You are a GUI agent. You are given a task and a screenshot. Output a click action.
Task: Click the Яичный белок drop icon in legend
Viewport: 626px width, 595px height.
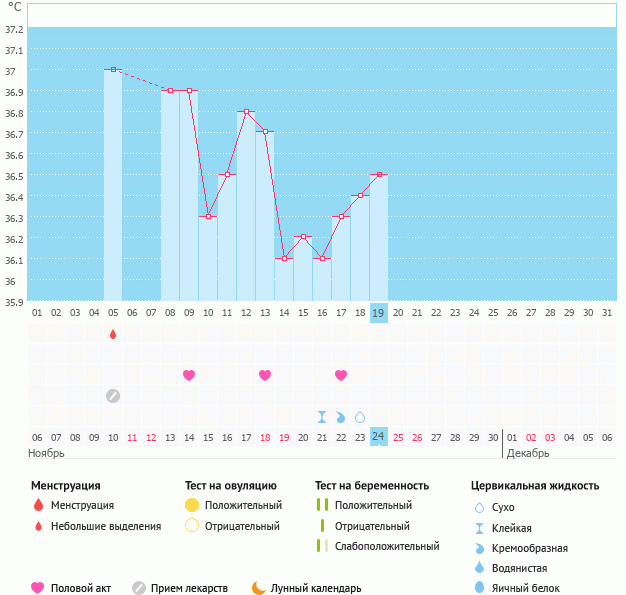point(480,588)
